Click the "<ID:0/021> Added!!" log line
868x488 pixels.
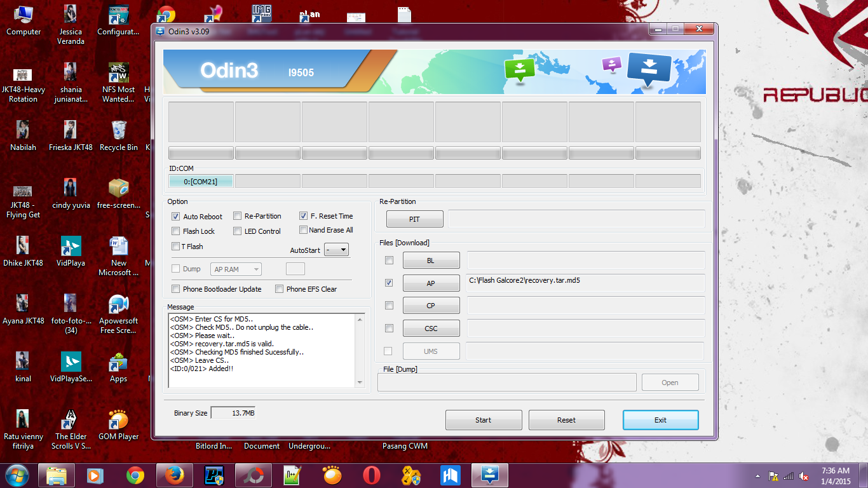coord(201,369)
